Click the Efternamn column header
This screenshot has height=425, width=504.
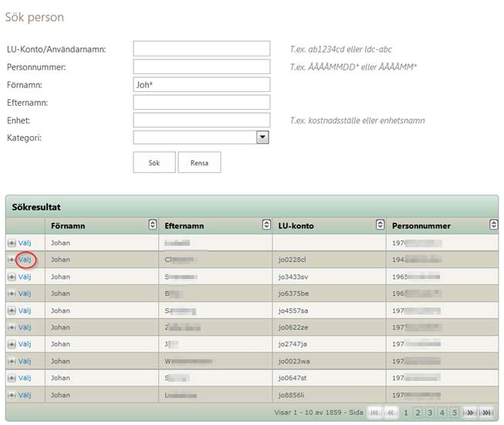point(215,226)
